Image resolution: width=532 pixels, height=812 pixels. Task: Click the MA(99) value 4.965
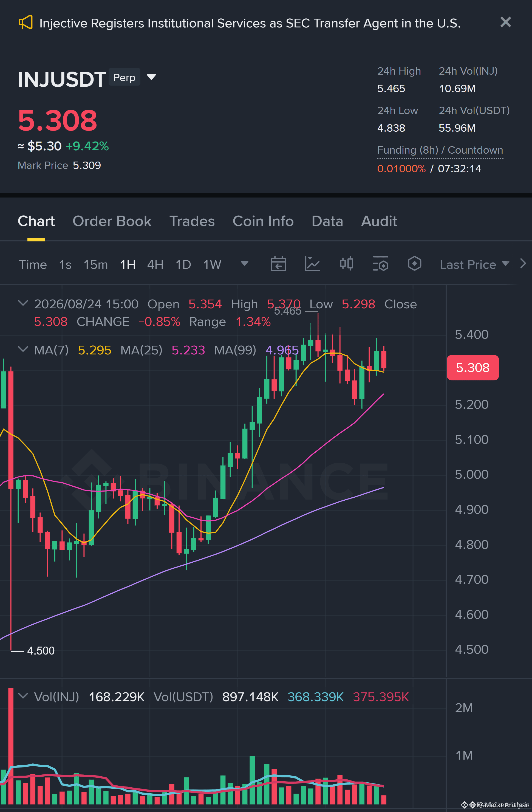(x=282, y=350)
